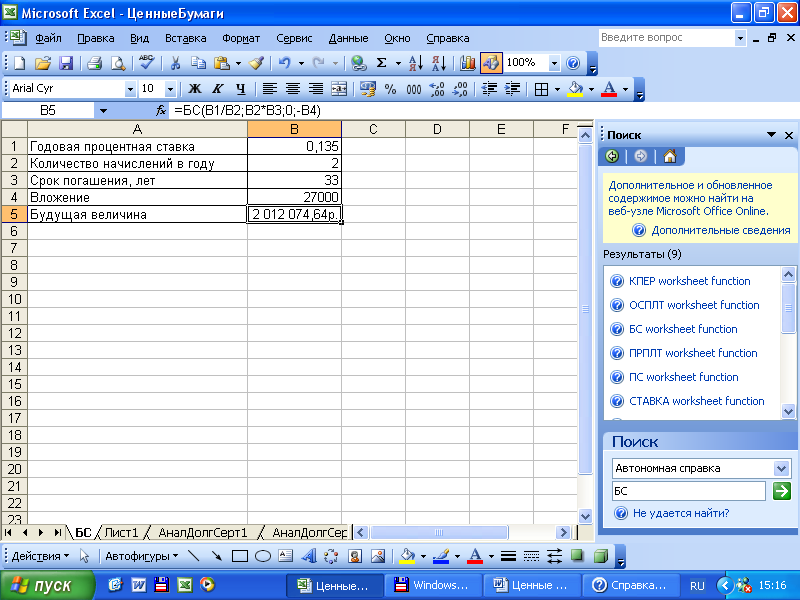Open the КПЕР worksheet function help link
Image resolution: width=800 pixels, height=600 pixels.
[x=689, y=281]
